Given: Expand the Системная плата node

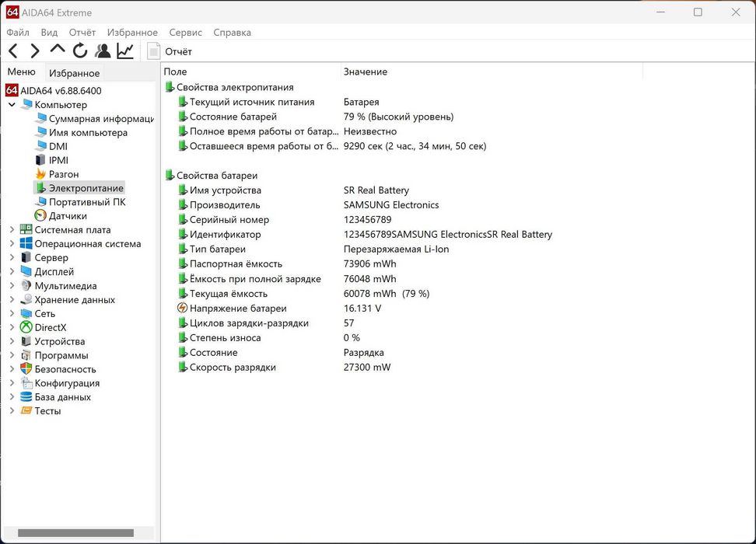Looking at the screenshot, I should click(x=12, y=230).
